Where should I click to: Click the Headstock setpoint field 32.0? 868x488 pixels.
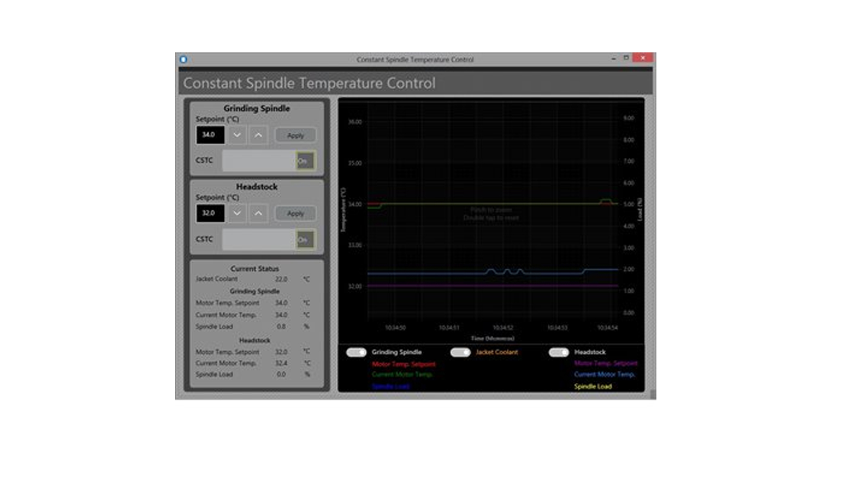pyautogui.click(x=210, y=213)
